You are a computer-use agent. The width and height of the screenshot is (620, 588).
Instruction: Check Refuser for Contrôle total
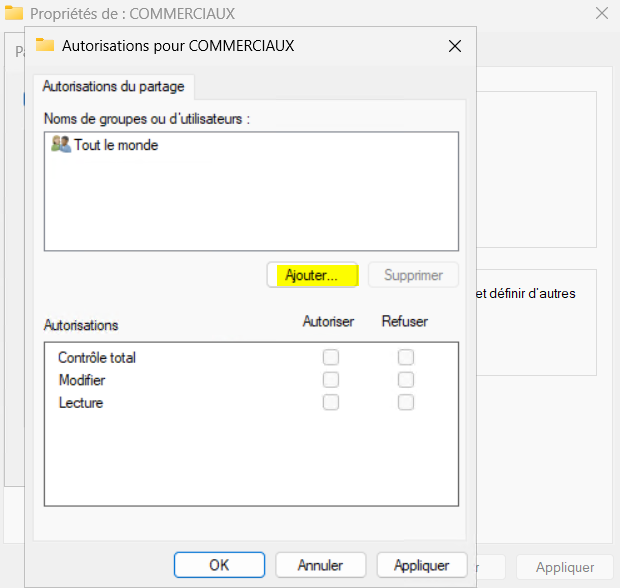(x=406, y=357)
